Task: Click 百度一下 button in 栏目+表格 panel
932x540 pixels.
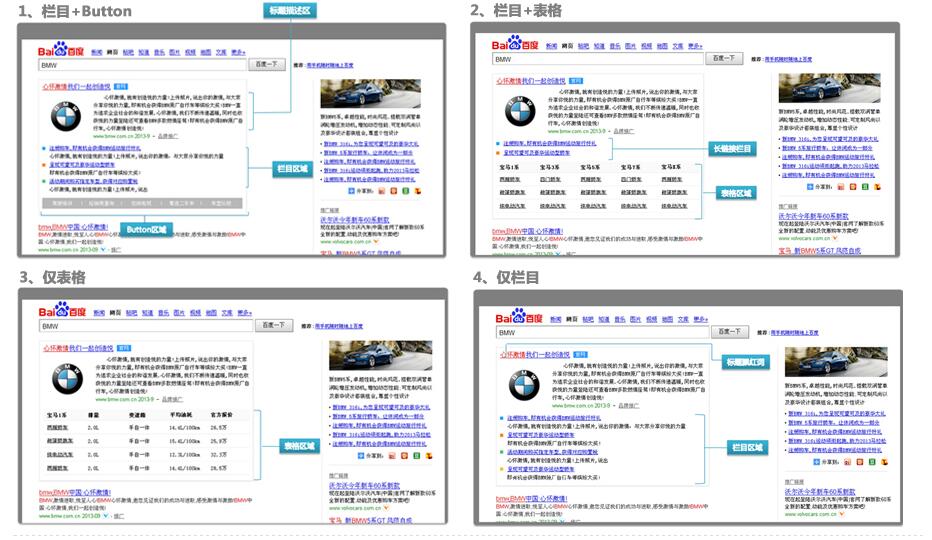Action: click(x=724, y=58)
